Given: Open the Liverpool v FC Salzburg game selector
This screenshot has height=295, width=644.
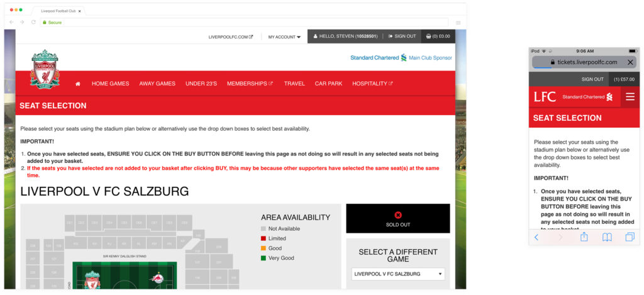Looking at the screenshot, I should tap(397, 274).
